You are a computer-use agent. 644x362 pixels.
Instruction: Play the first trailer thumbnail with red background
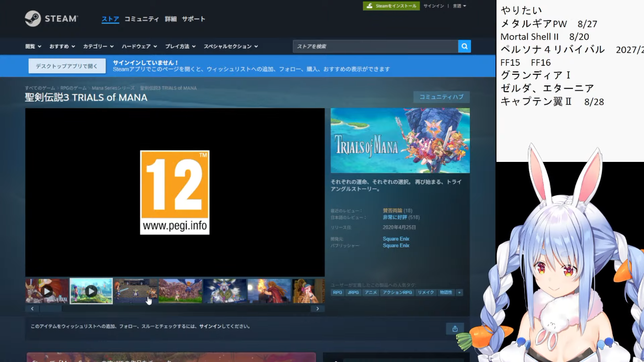click(x=47, y=291)
